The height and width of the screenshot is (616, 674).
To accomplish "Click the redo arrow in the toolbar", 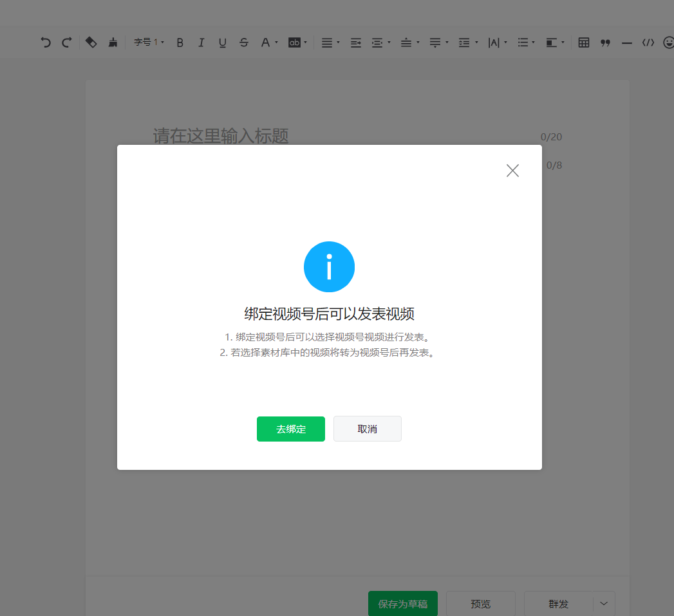I will (x=66, y=42).
